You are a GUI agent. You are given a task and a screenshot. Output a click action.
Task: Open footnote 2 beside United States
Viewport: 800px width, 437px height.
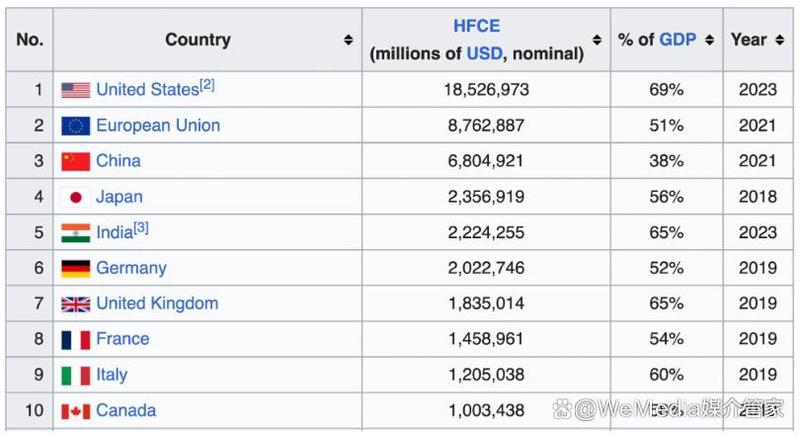(x=207, y=86)
